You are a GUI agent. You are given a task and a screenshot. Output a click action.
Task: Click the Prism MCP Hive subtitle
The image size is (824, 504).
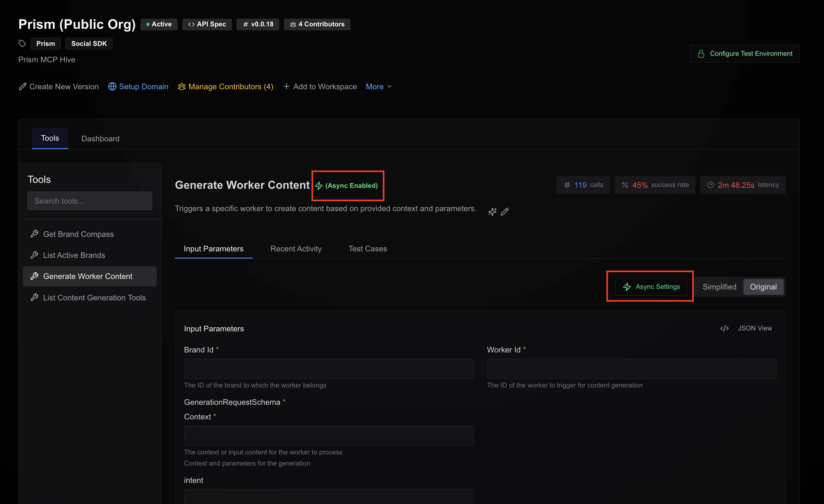[x=47, y=60]
